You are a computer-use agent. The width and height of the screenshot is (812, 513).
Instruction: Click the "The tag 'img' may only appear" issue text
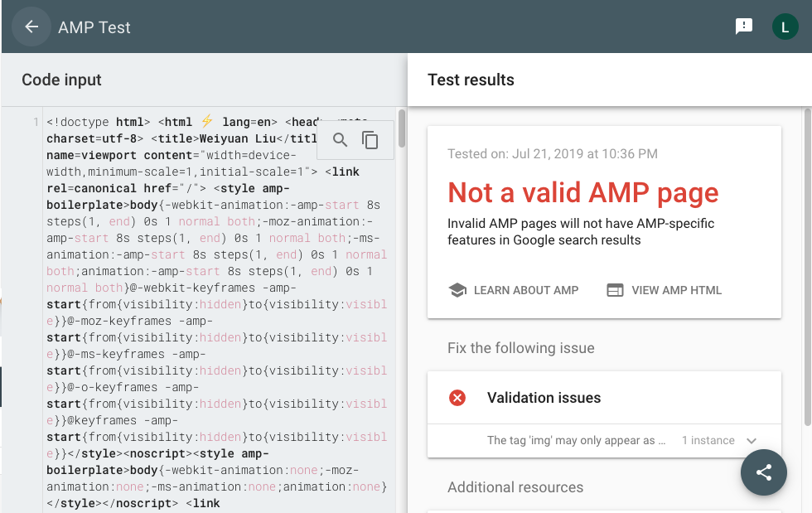pos(576,441)
